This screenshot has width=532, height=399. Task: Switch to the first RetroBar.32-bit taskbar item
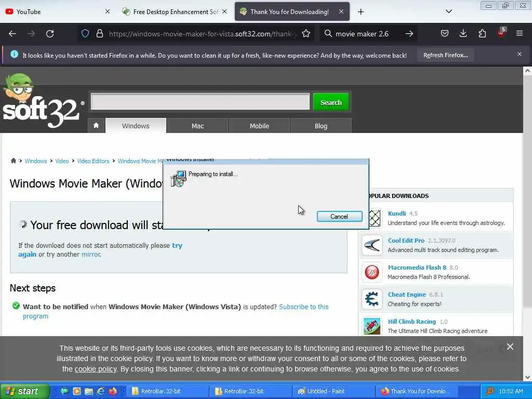pyautogui.click(x=167, y=391)
